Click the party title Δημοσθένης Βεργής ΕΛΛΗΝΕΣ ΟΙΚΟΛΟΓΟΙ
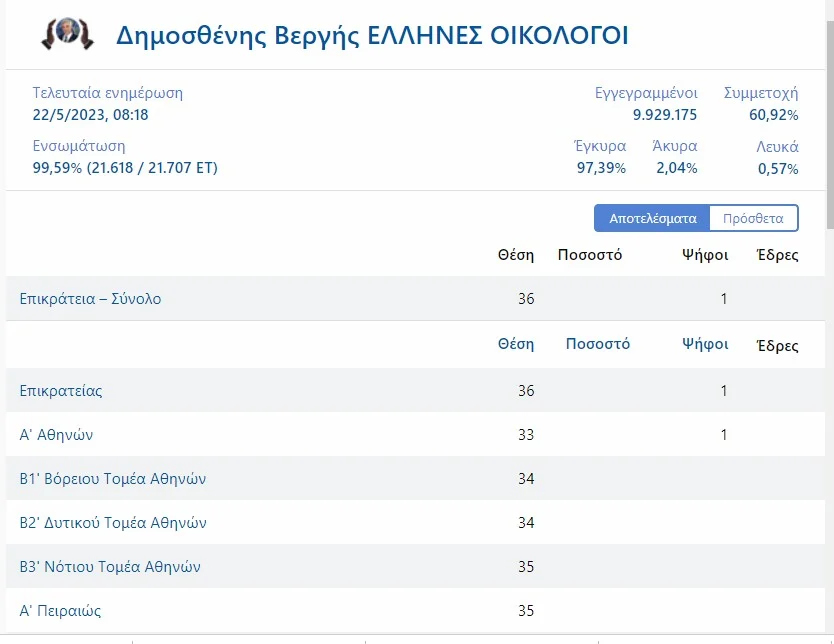 pyautogui.click(x=372, y=36)
